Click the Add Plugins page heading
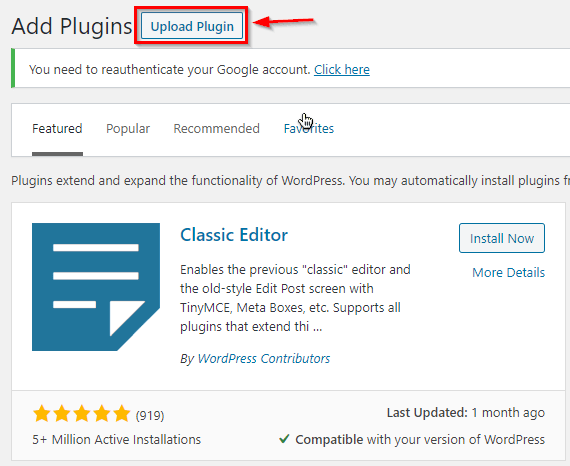The width and height of the screenshot is (570, 466). pos(72,26)
